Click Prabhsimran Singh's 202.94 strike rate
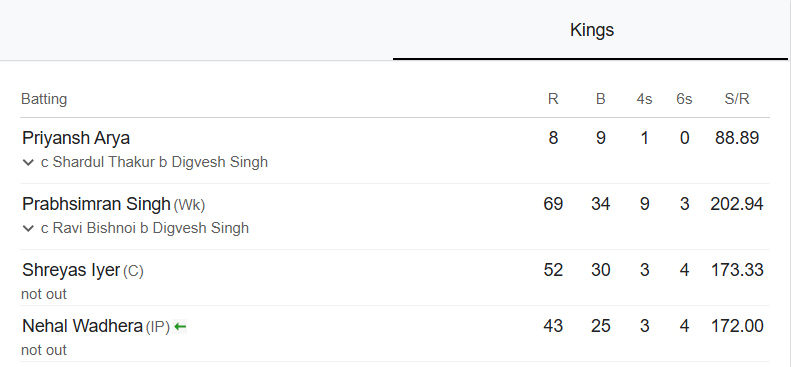The image size is (791, 367). [737, 204]
